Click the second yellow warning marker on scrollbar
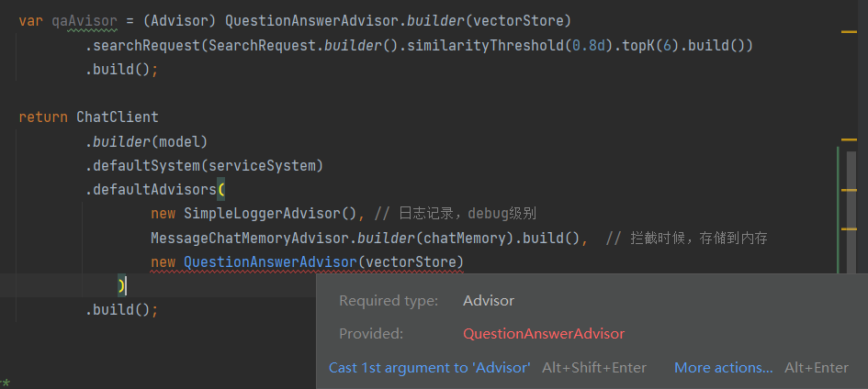 [849, 139]
